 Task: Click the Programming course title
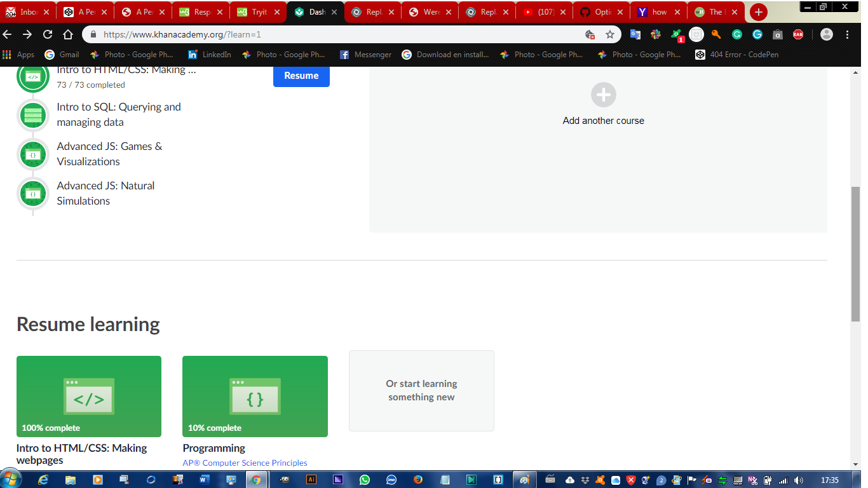point(214,448)
